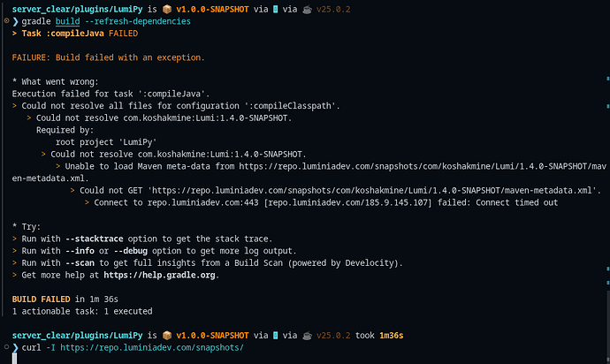Image resolution: width=610 pixels, height=364 pixels.
Task: Open the https://help.gradle.org link
Action: 159,275
